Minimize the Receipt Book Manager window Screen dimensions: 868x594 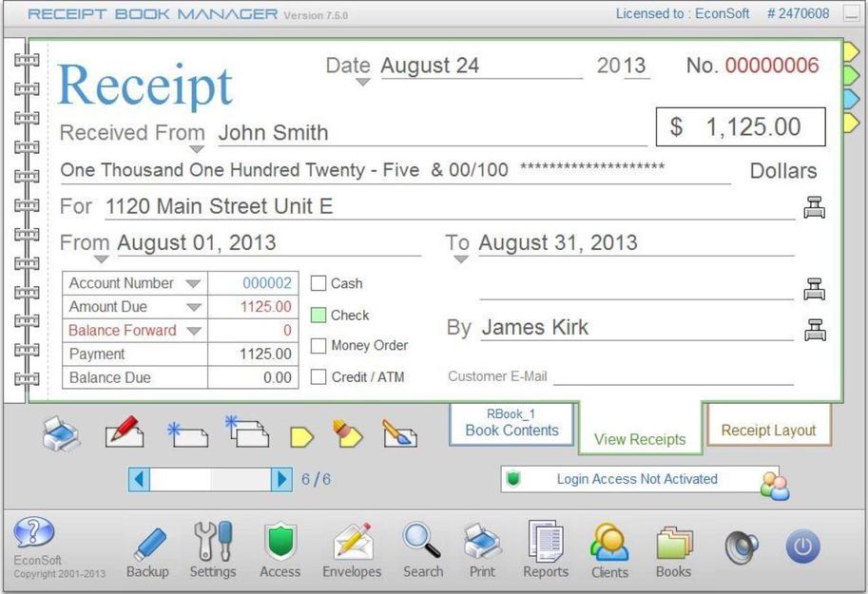pyautogui.click(x=852, y=14)
